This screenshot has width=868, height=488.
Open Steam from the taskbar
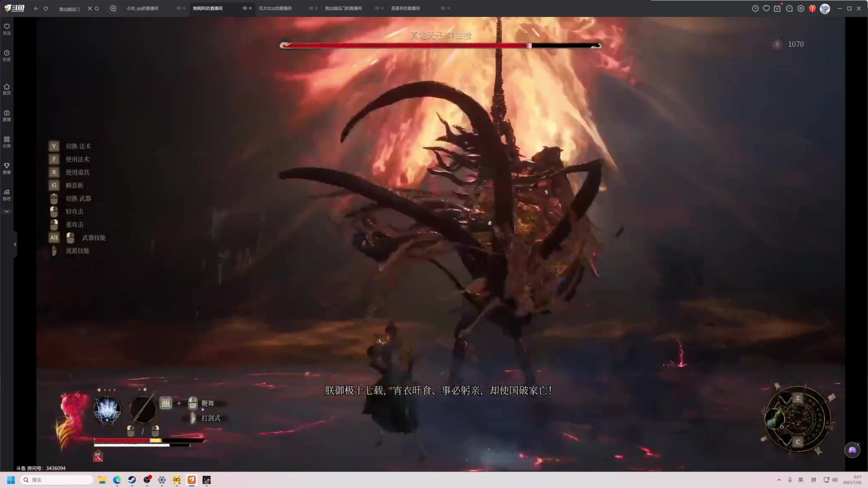132,480
